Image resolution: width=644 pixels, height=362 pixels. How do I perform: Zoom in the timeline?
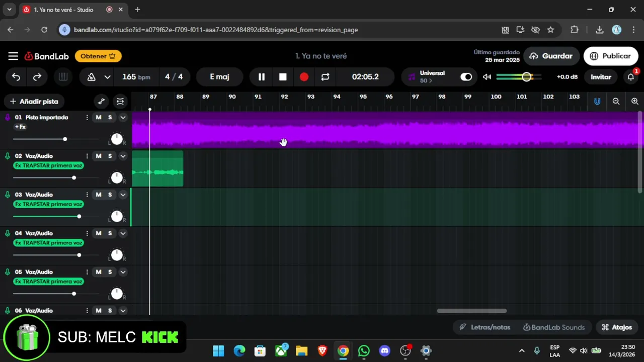click(x=634, y=102)
